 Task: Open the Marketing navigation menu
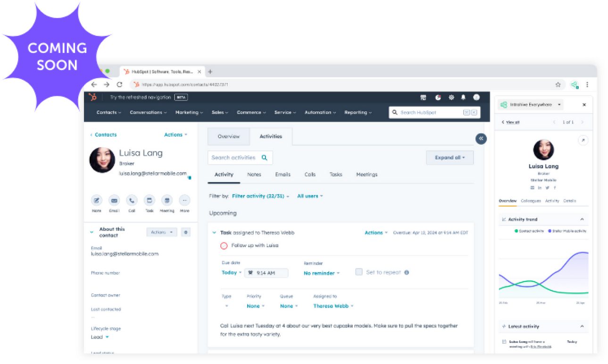(x=189, y=113)
